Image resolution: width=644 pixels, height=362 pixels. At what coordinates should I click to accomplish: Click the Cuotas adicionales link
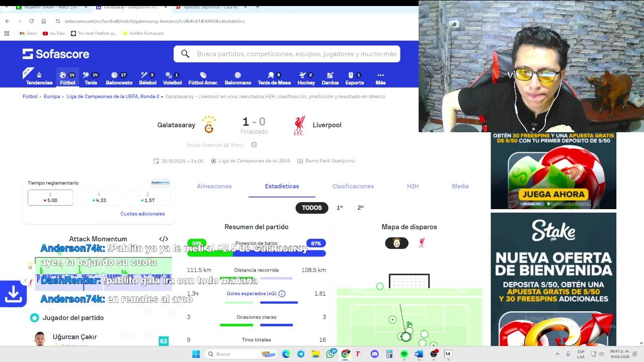[142, 214]
